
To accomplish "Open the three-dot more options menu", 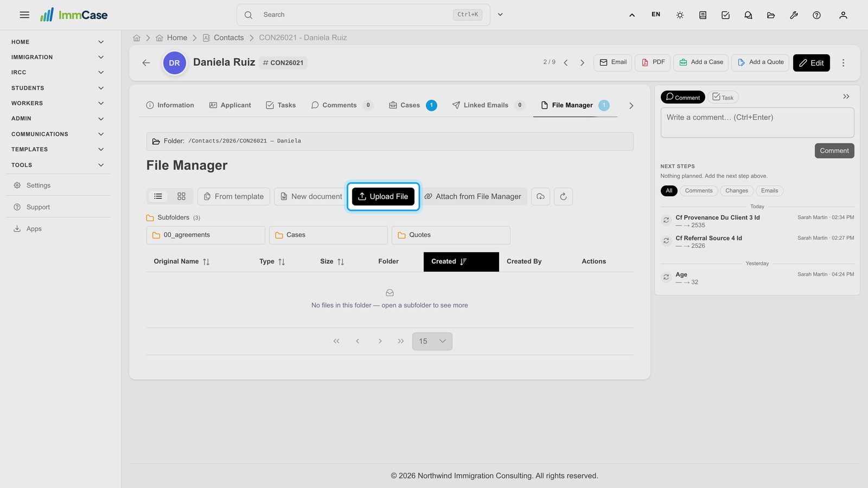I will click(x=843, y=63).
